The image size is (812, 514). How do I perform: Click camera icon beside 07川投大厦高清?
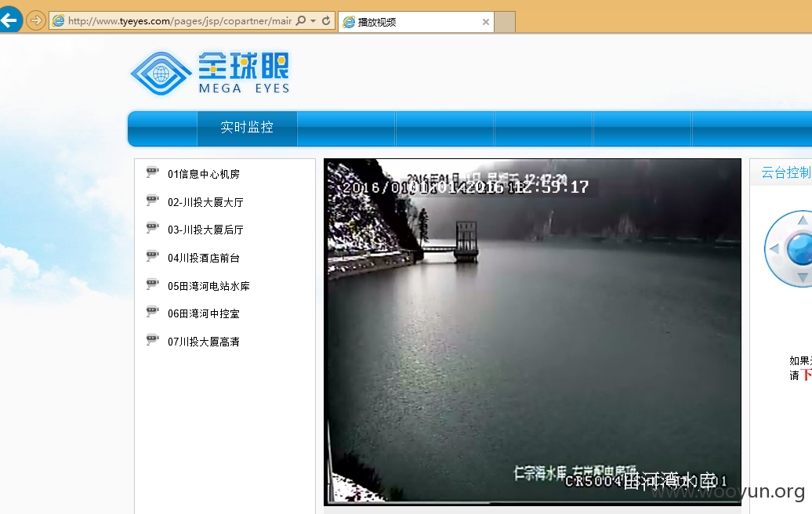pos(152,340)
